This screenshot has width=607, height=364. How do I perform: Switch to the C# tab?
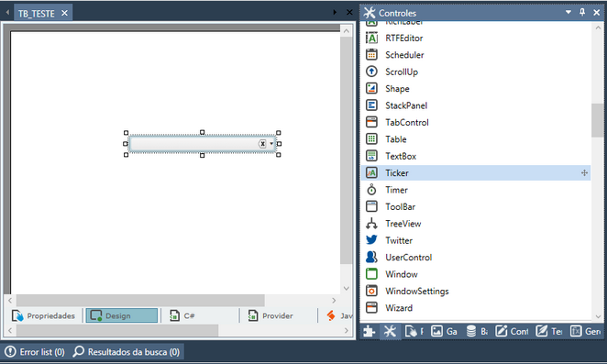pos(182,315)
